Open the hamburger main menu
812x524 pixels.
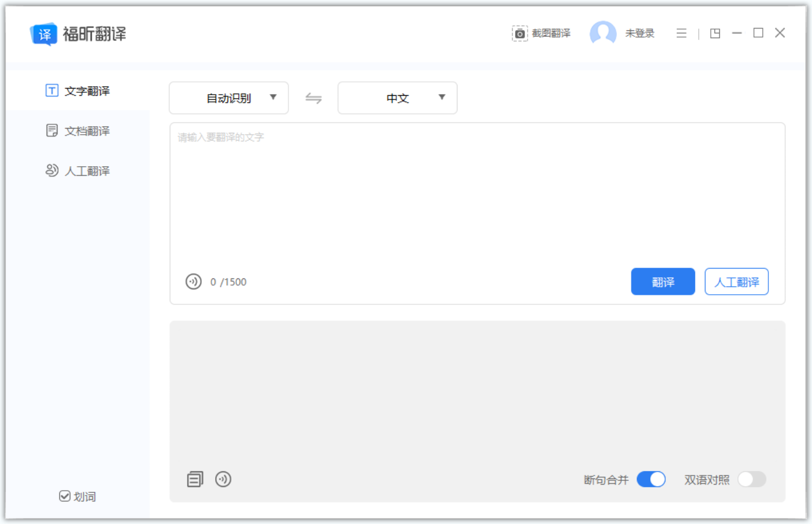pyautogui.click(x=682, y=33)
